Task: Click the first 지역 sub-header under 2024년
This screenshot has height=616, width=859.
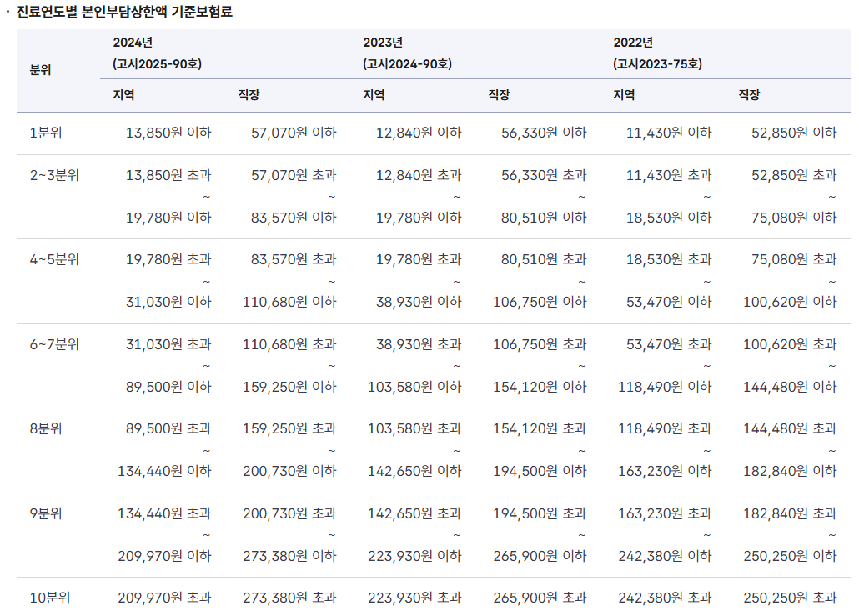Action: tap(122, 94)
